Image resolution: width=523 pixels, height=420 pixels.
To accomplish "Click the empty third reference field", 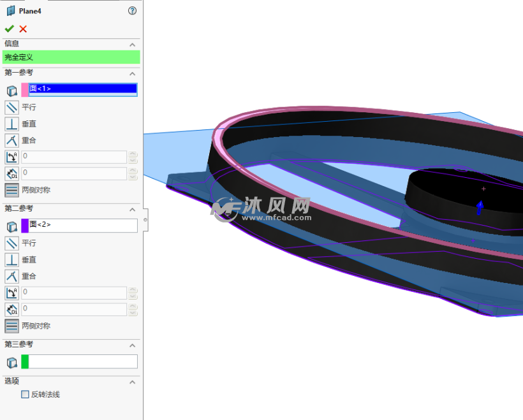I will [x=83, y=361].
